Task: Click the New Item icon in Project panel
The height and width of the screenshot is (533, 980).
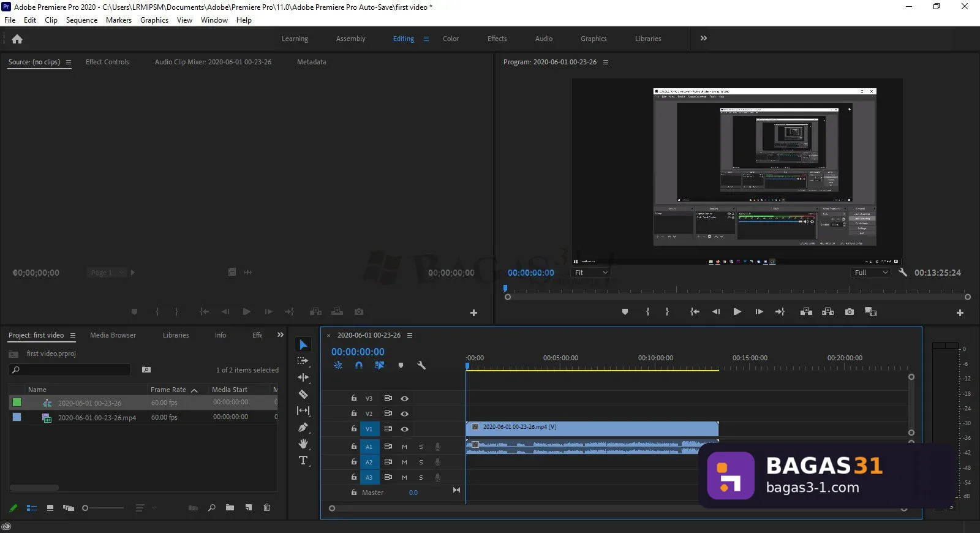Action: pyautogui.click(x=249, y=507)
